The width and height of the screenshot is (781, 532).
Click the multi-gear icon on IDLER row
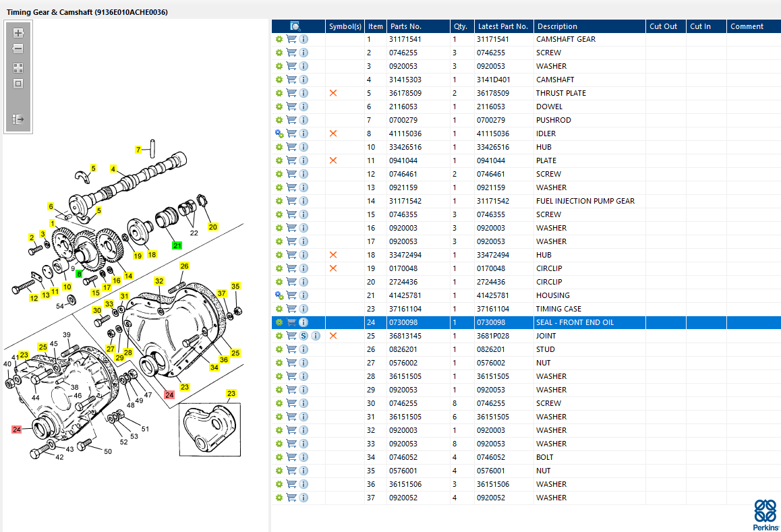tap(279, 134)
